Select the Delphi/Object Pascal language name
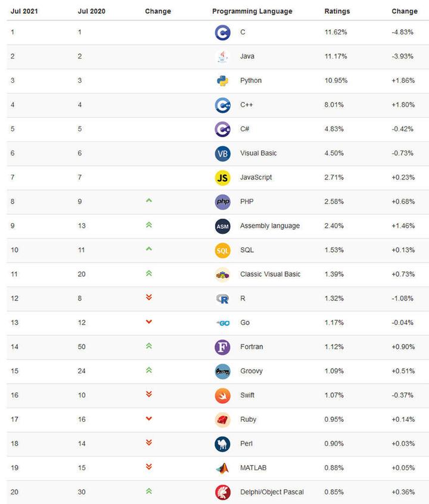The height and width of the screenshot is (504, 429). tap(272, 492)
